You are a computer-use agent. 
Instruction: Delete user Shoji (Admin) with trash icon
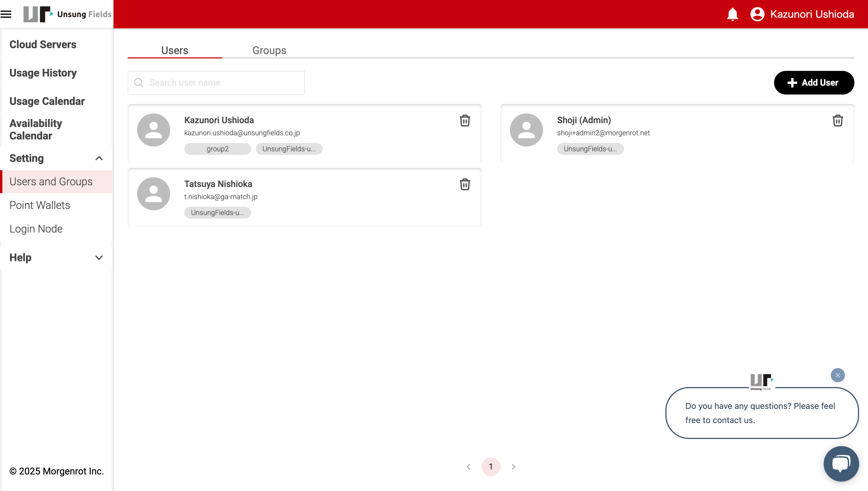[x=837, y=121]
